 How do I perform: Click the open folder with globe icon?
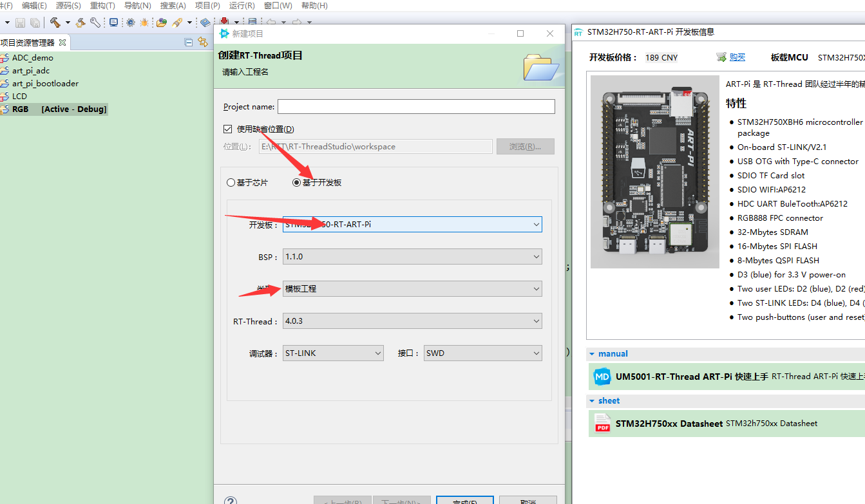[162, 23]
